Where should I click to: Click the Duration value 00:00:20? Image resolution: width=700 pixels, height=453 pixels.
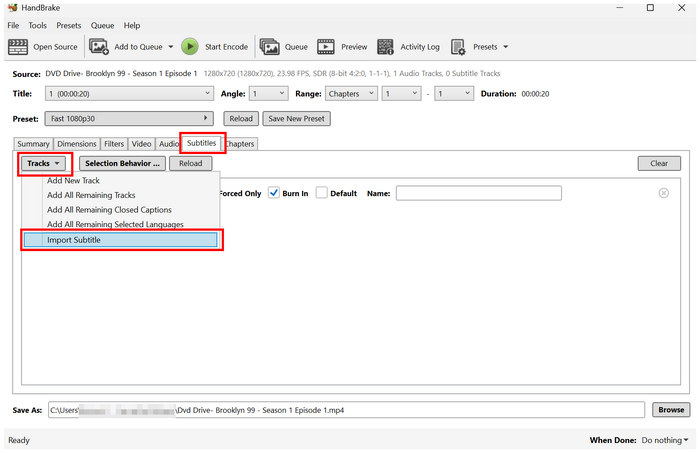[535, 94]
